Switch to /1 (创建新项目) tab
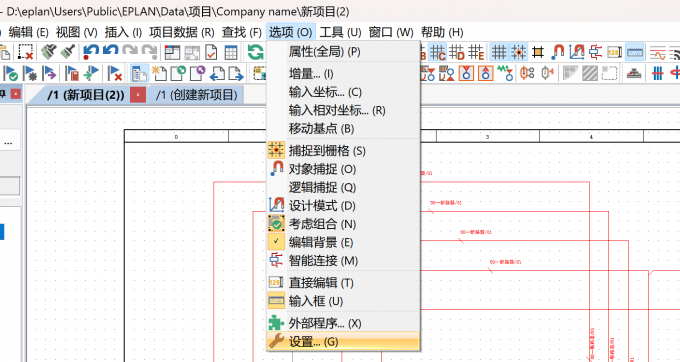The height and width of the screenshot is (362, 680). [x=196, y=95]
